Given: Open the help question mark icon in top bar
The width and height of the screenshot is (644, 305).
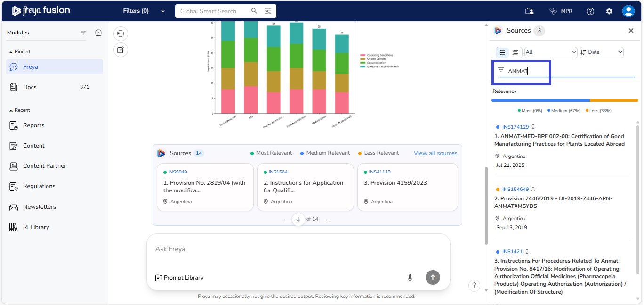Looking at the screenshot, I should (x=590, y=11).
